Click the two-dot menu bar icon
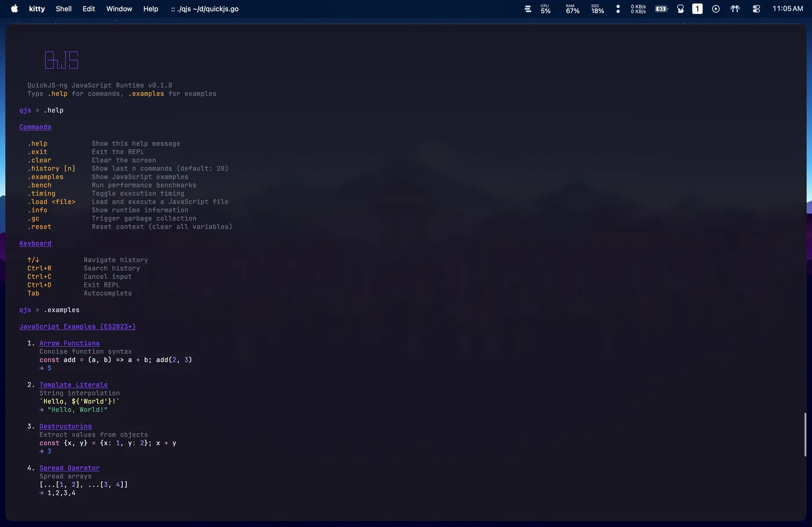Viewport: 812px width, 527px height. click(x=618, y=9)
